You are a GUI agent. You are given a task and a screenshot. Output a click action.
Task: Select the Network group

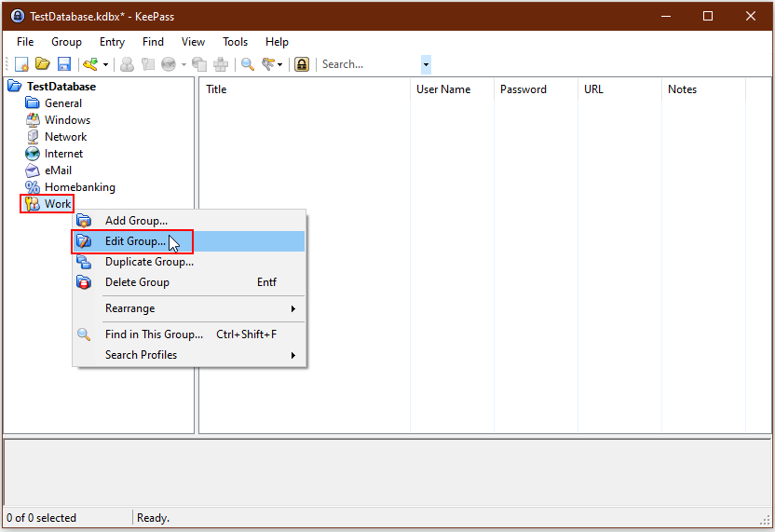click(x=66, y=137)
